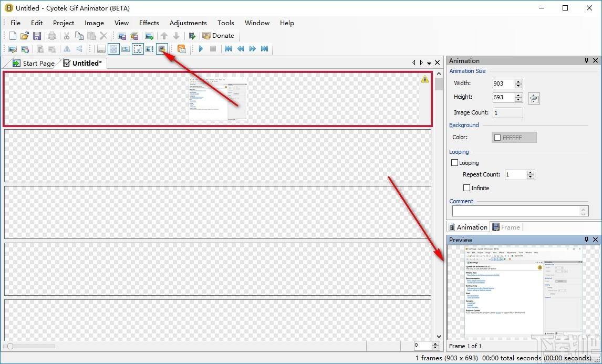Flip horizontally with the mirrored triangles icon

tap(67, 49)
